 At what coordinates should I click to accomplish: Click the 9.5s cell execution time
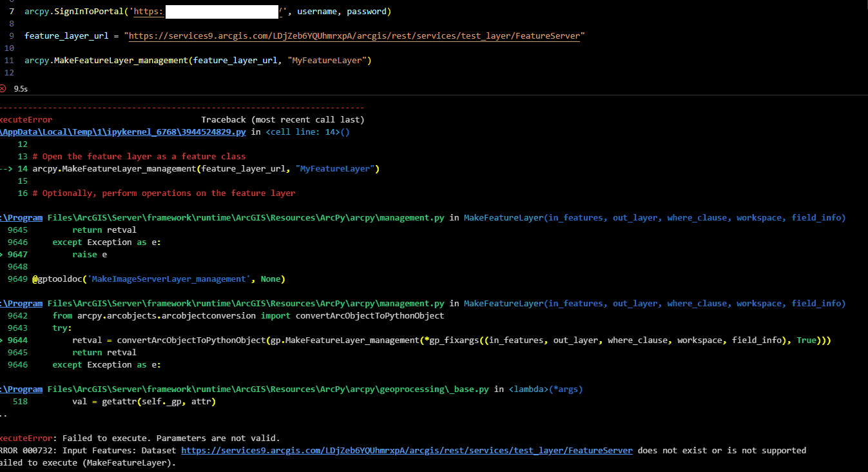tap(21, 88)
